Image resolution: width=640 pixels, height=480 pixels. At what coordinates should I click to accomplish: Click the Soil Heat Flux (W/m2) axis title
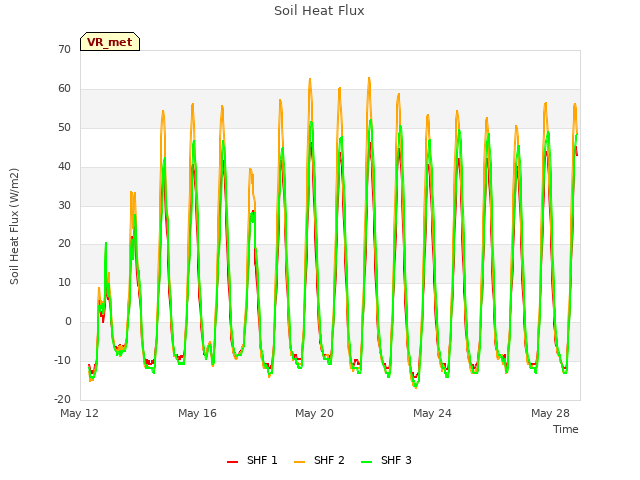click(x=14, y=226)
